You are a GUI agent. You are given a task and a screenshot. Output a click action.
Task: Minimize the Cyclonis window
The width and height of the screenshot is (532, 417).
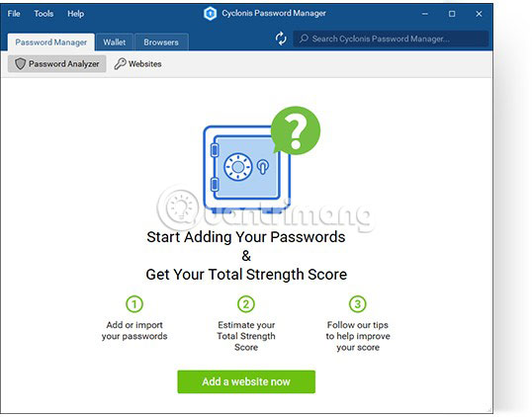pyautogui.click(x=425, y=14)
